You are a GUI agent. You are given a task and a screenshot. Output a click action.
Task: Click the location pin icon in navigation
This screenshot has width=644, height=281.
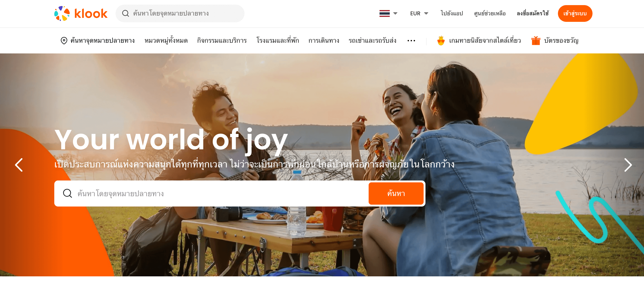click(64, 41)
